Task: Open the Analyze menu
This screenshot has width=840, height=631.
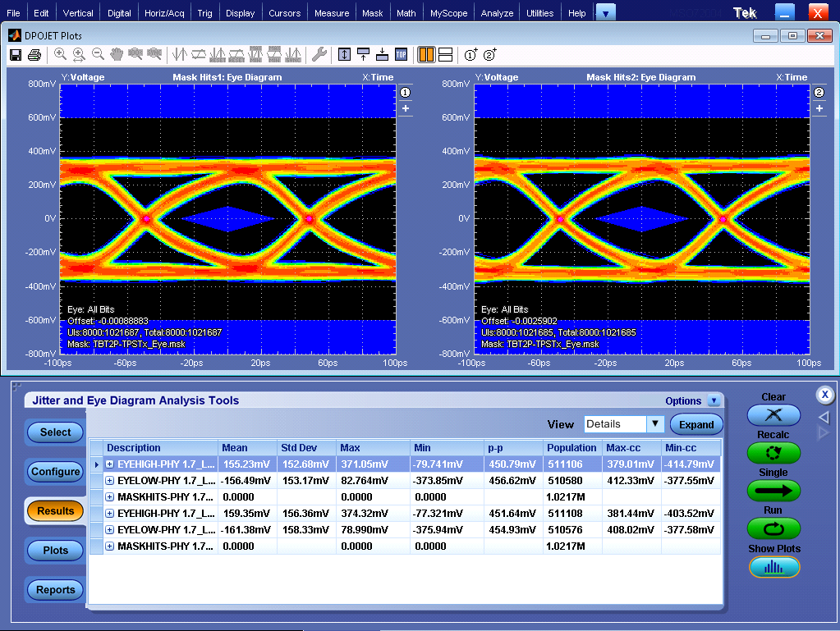Action: (x=497, y=13)
